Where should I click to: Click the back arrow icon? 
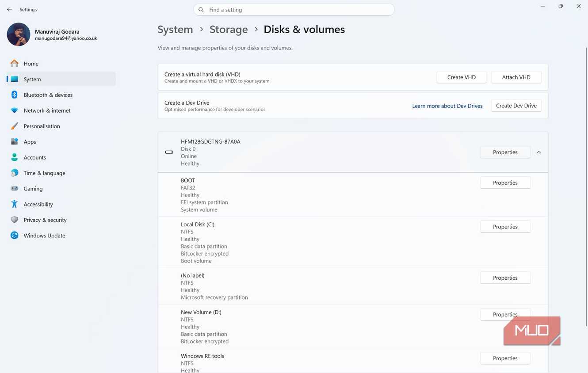pos(9,9)
